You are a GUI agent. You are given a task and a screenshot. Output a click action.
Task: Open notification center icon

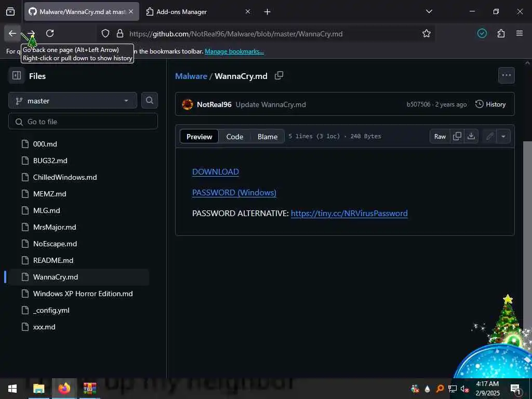point(516,389)
